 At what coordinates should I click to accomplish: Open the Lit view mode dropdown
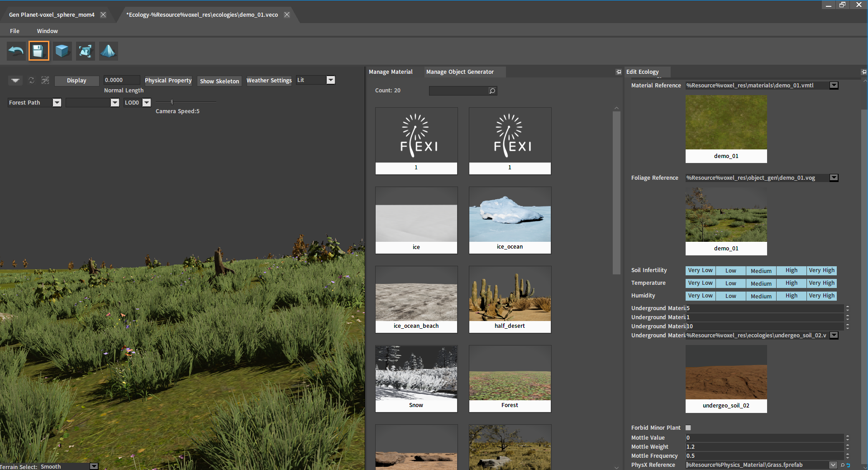pos(331,80)
